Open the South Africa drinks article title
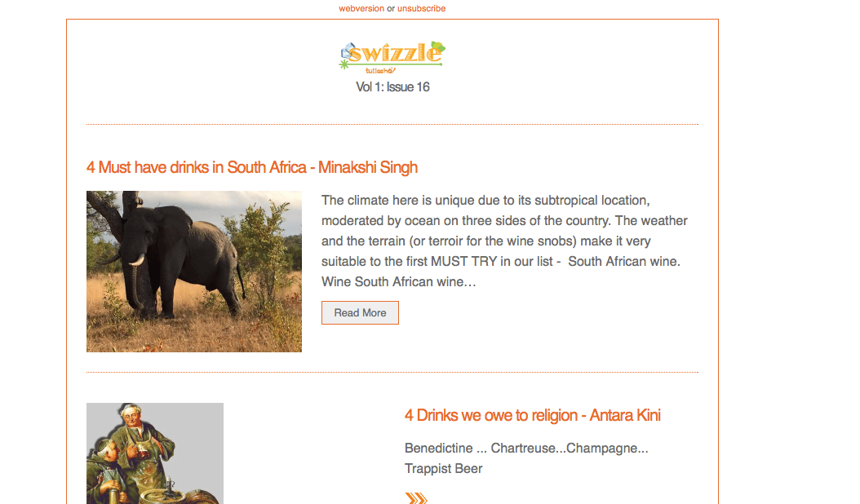 tap(252, 167)
